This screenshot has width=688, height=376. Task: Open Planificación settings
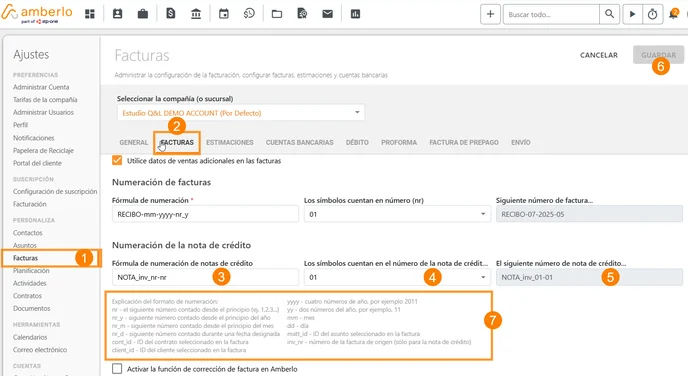coord(31,271)
